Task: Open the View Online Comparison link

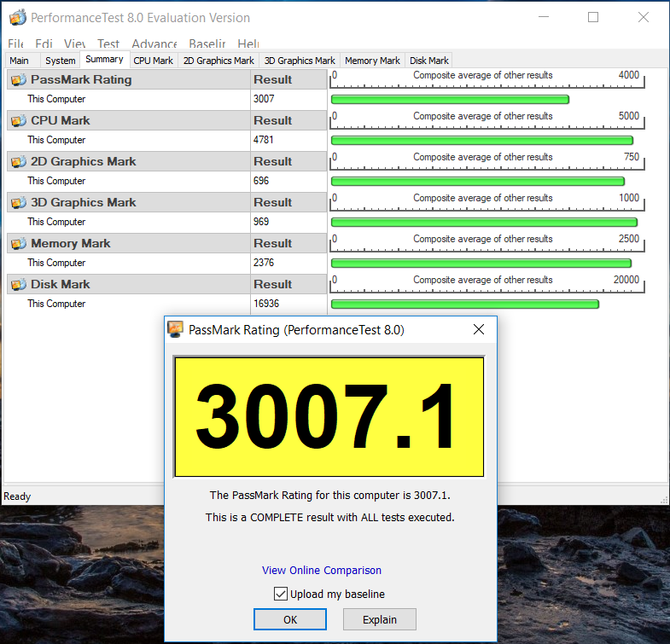Action: coord(321,570)
